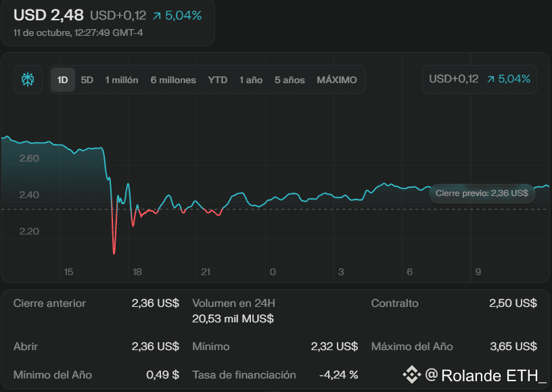Click the 6 hour marker on the time axis
Image resolution: width=552 pixels, height=392 pixels.
click(x=410, y=272)
